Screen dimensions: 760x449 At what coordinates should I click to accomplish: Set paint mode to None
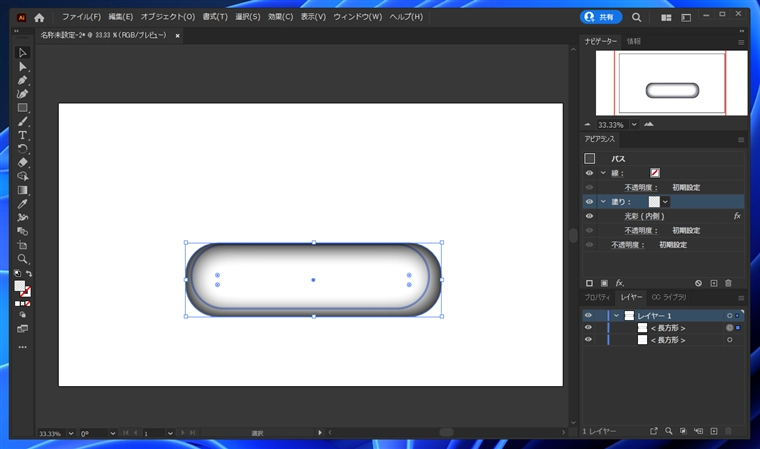[x=28, y=304]
